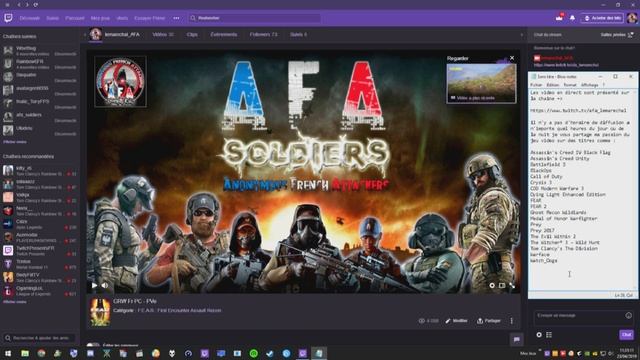Click the Modifier button
The image size is (640, 360).
tap(456, 321)
